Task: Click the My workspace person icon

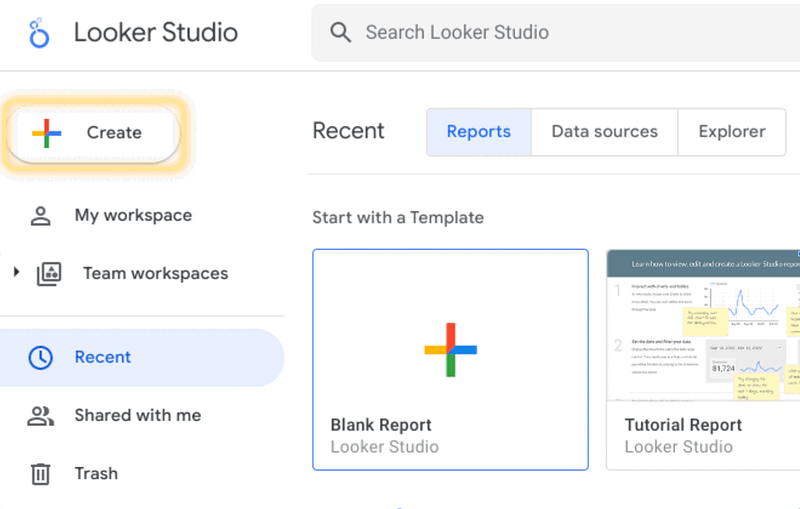Action: point(41,216)
